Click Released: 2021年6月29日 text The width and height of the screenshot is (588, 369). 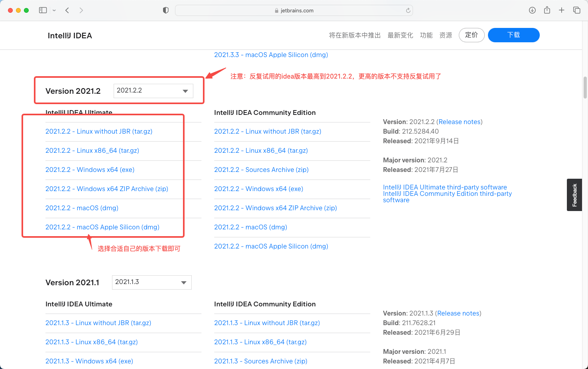422,332
